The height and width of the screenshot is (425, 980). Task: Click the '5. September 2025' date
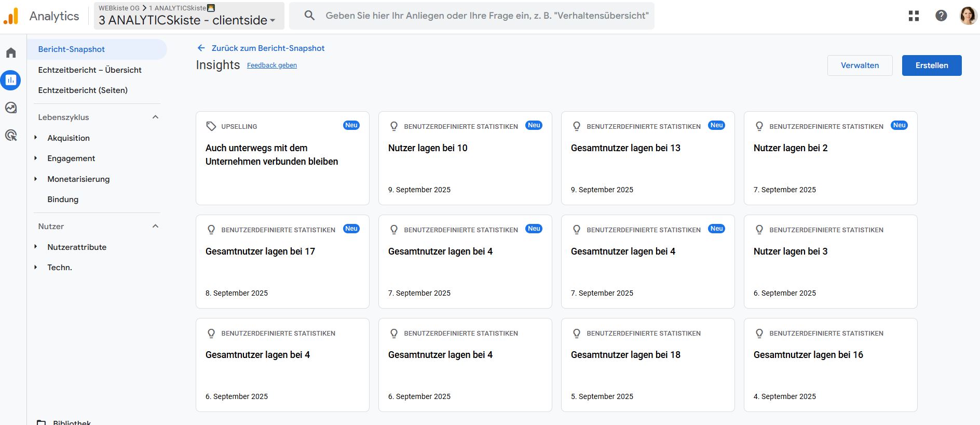(x=602, y=396)
